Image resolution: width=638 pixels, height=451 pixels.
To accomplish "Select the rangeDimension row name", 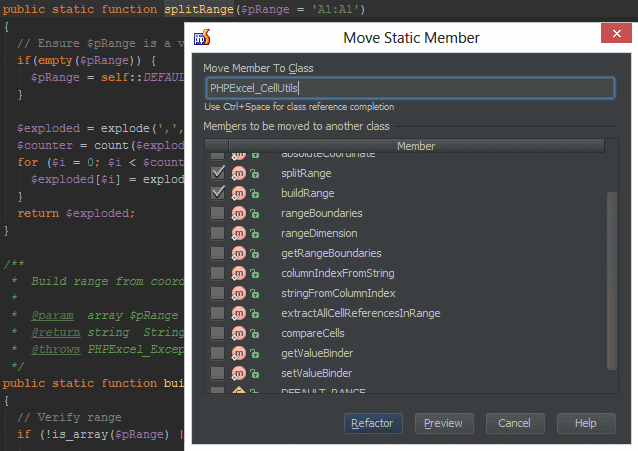I will (x=319, y=233).
